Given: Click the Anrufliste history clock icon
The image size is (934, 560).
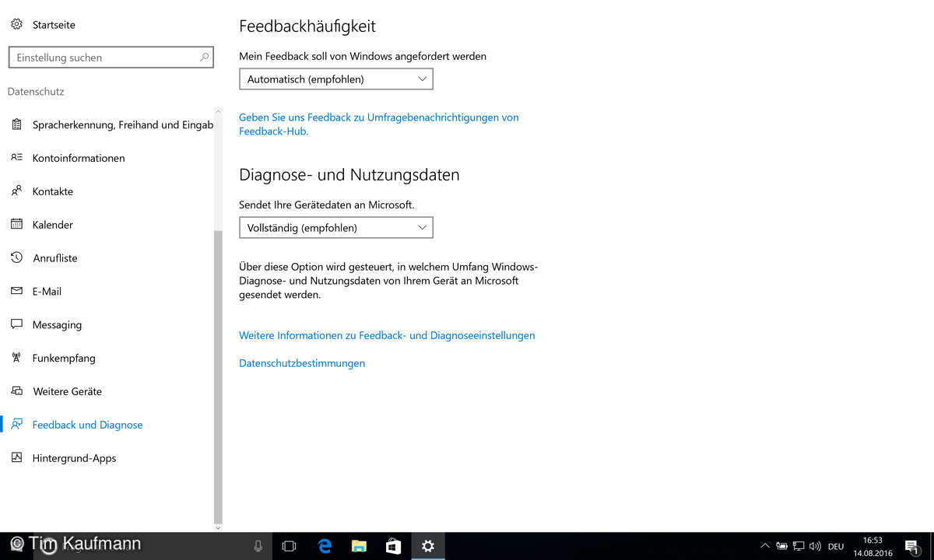Looking at the screenshot, I should [16, 257].
